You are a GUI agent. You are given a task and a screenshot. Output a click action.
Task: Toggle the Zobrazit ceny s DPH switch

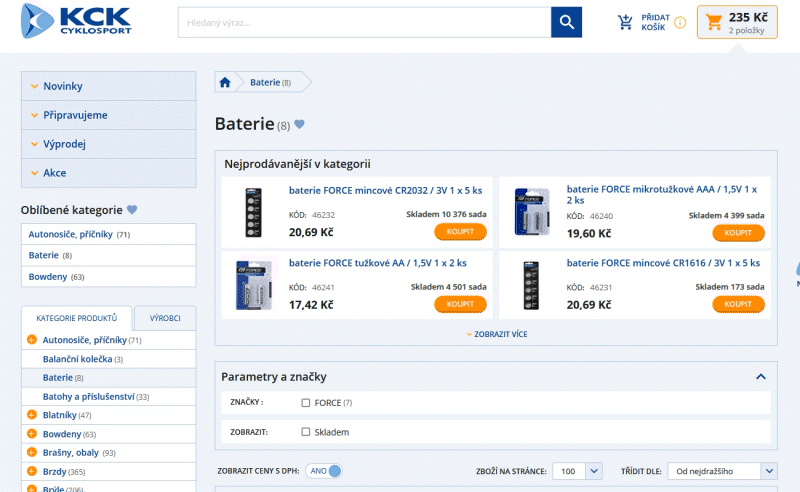pos(325,471)
